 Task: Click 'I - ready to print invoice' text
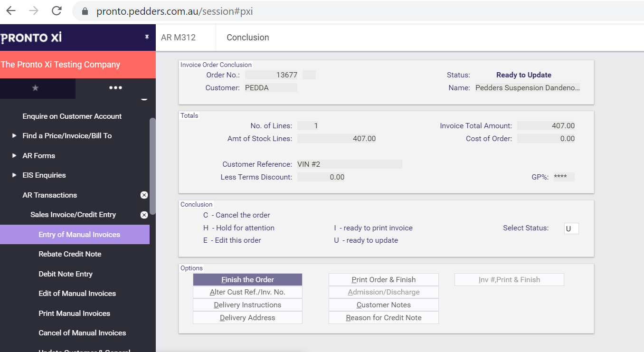click(373, 228)
